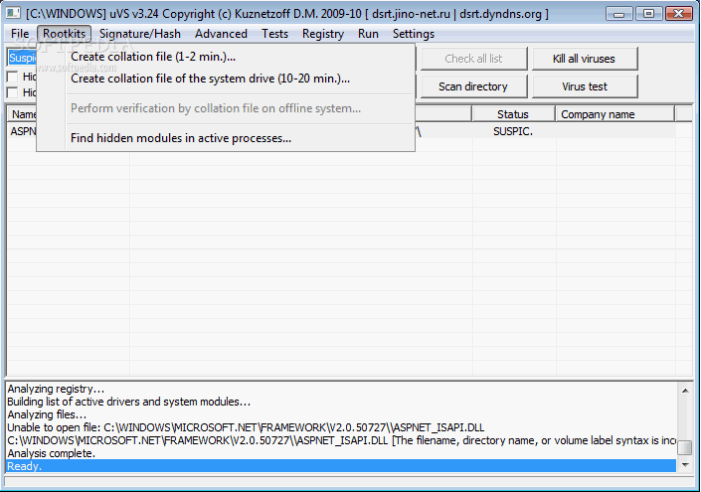This screenshot has width=701, height=492.
Task: Open the Suspicious category dropdown
Action: 22,58
